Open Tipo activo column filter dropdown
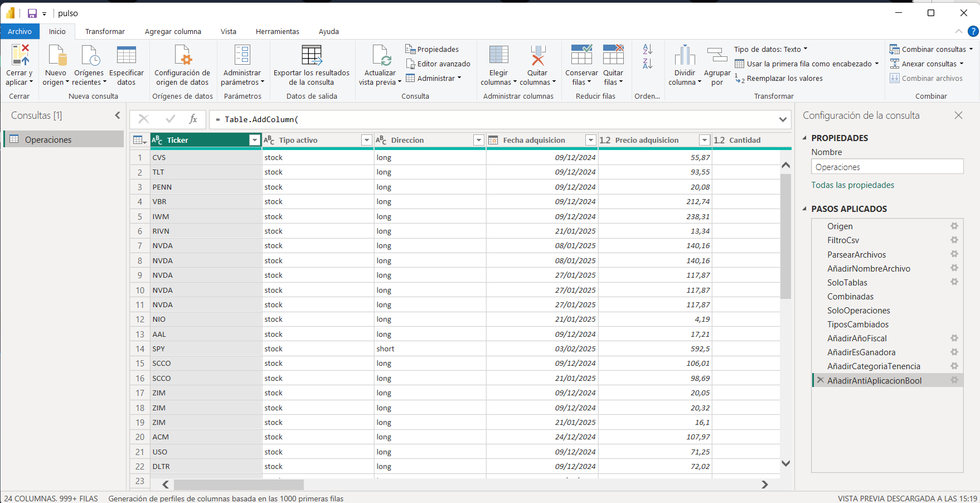980x503 pixels. pos(367,140)
